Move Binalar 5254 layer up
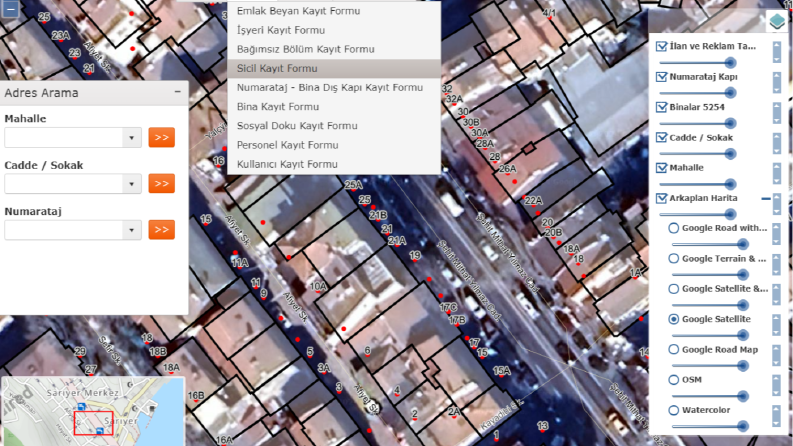This screenshot has width=793, height=446. [777, 108]
